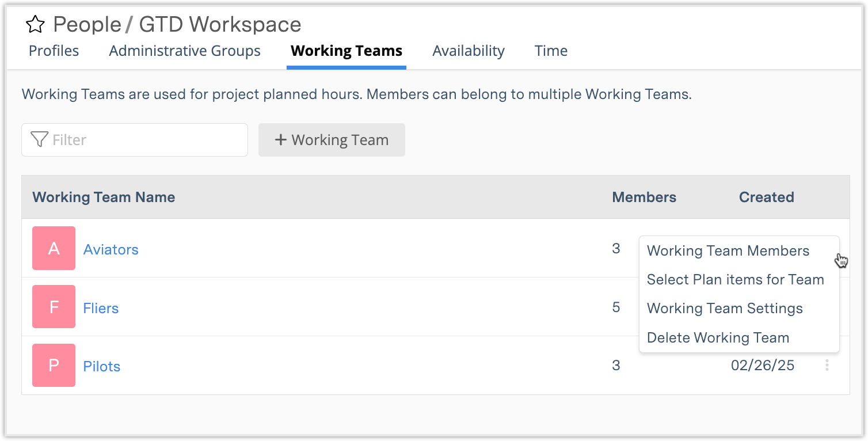The image size is (868, 441).
Task: Click Delete Working Team in the menu
Action: [x=718, y=338]
